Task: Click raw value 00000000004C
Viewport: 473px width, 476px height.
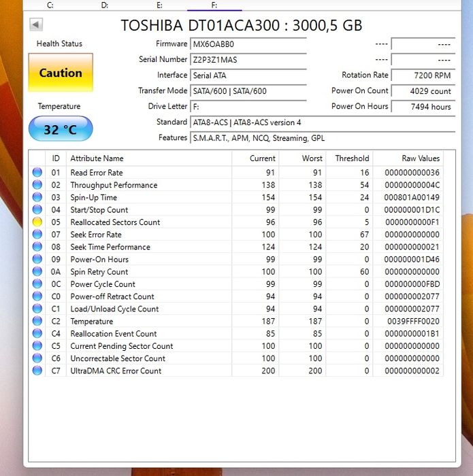Action: click(x=412, y=185)
